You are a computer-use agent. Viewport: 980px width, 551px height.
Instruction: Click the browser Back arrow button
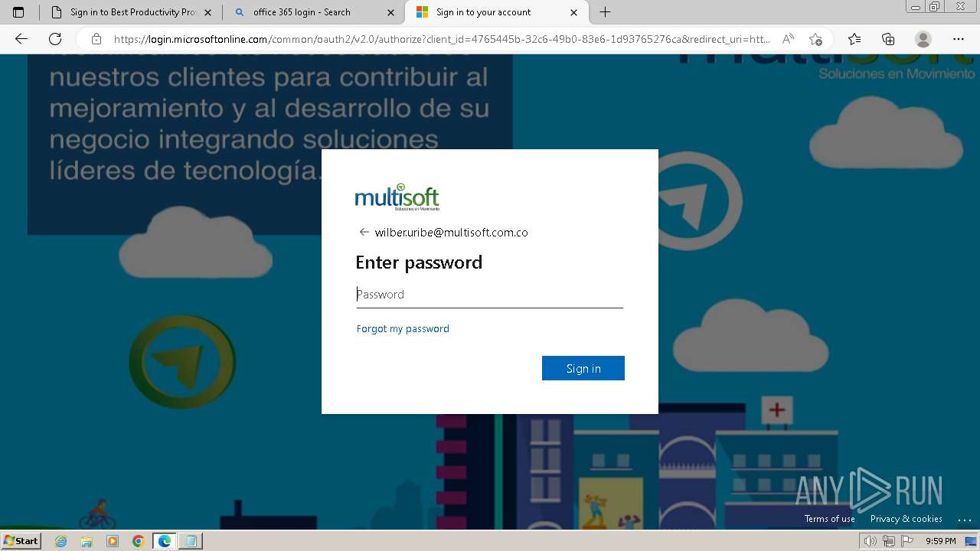point(21,39)
